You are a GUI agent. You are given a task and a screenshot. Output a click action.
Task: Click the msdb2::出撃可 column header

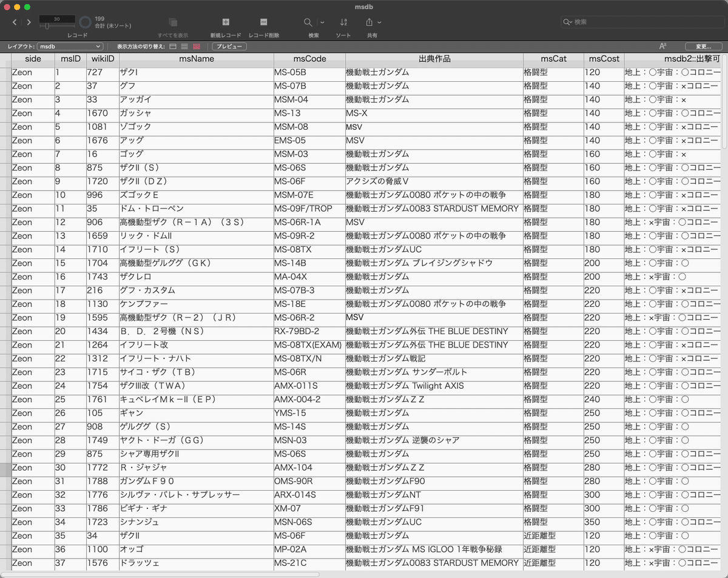673,59
